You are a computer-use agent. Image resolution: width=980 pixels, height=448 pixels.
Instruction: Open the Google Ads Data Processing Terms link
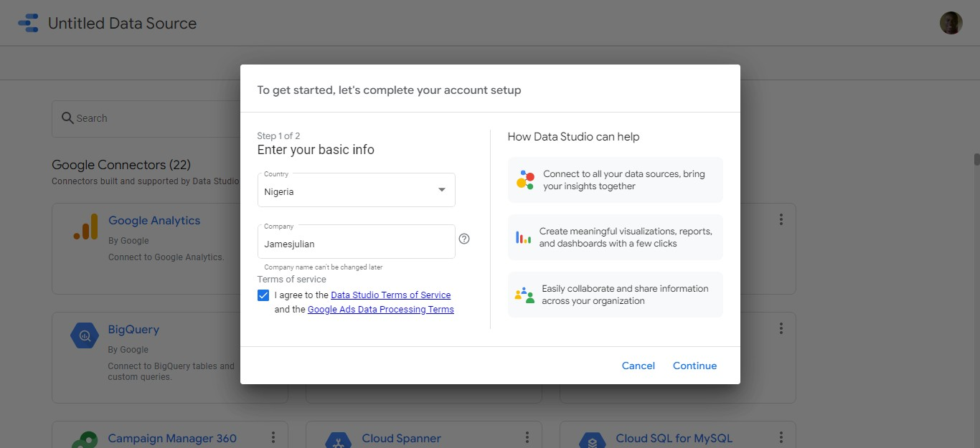coord(381,310)
